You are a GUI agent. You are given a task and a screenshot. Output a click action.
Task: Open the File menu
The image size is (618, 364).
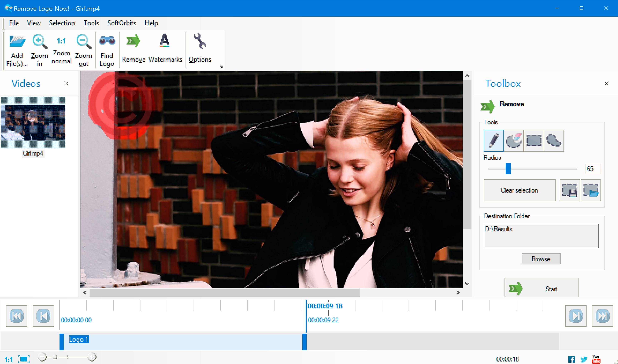pos(14,23)
